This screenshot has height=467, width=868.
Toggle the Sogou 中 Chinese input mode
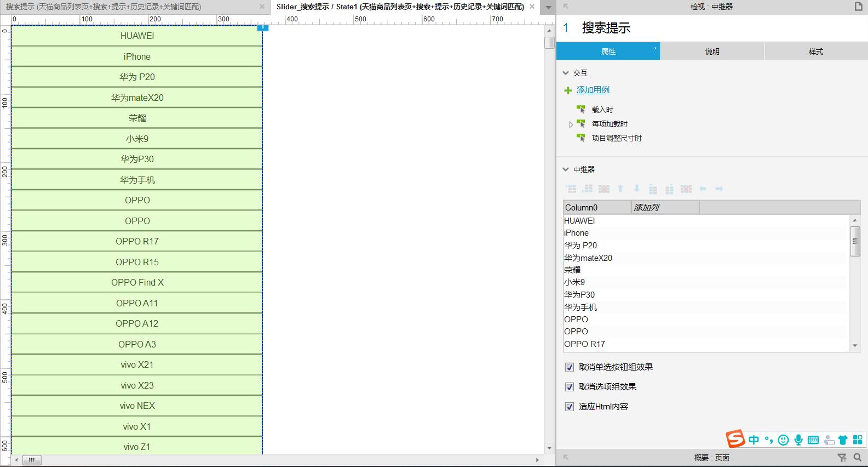point(754,440)
